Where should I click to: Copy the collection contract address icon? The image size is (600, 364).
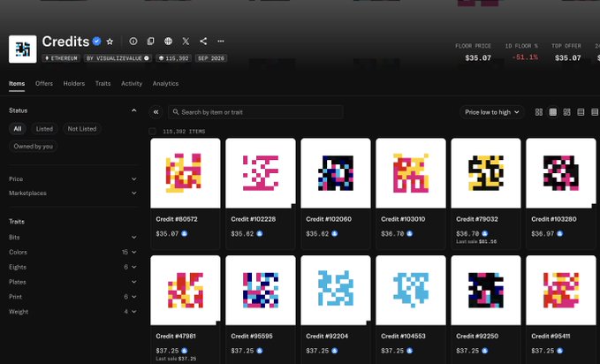point(151,41)
